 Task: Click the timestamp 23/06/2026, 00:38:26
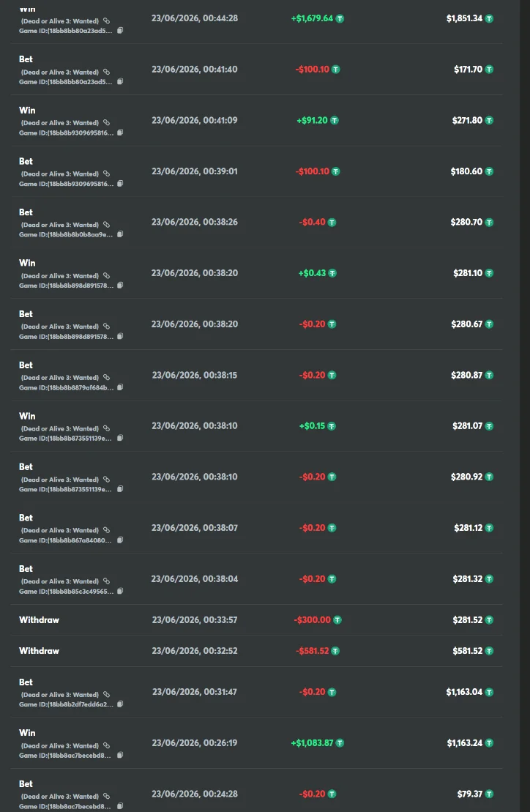(x=195, y=222)
